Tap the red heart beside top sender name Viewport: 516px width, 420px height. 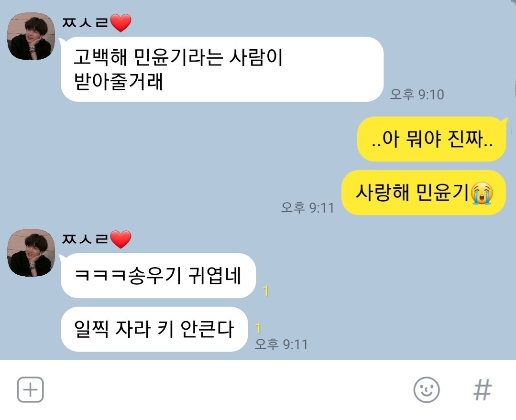pos(121,22)
